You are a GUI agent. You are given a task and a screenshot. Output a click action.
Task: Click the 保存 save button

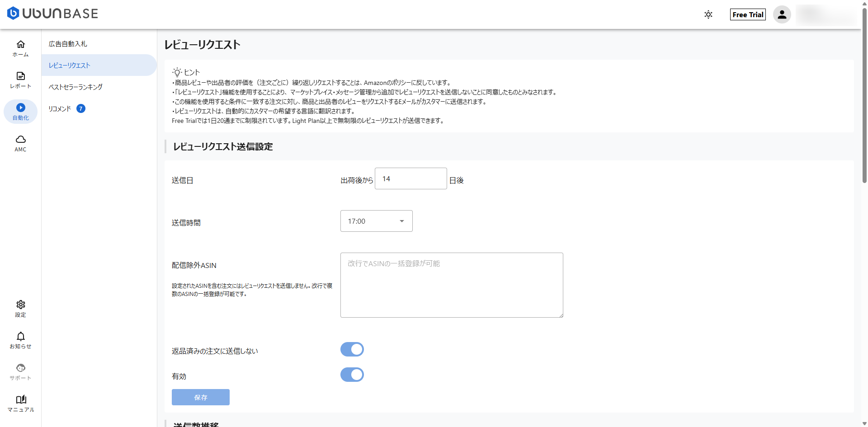(200, 397)
